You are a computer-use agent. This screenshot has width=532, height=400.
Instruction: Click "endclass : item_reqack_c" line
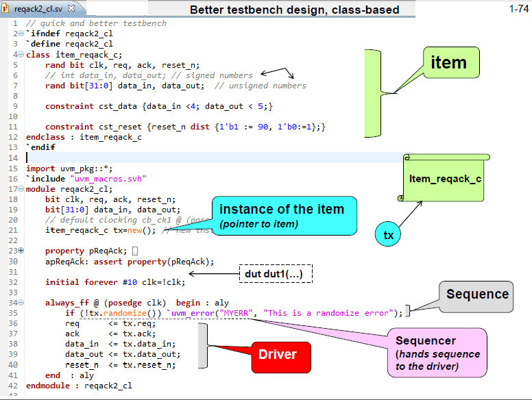point(84,137)
